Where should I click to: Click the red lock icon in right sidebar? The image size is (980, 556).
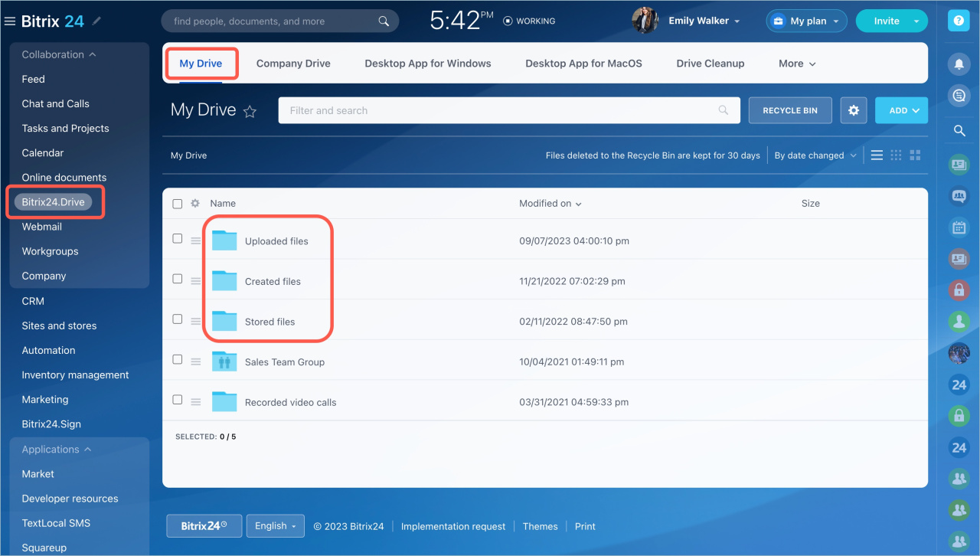pos(959,289)
